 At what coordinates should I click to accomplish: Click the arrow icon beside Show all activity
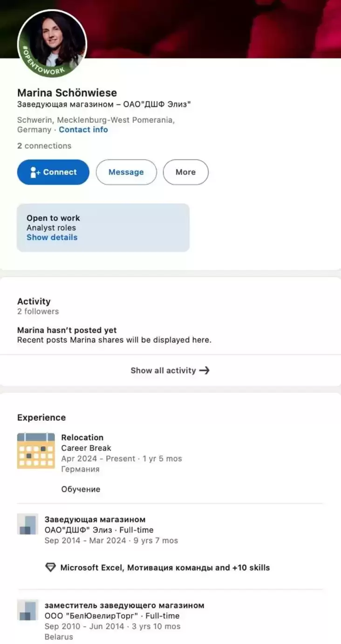(x=204, y=370)
